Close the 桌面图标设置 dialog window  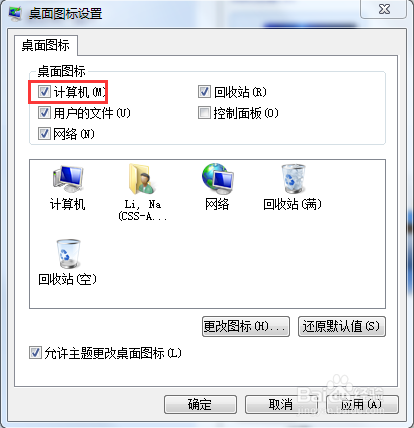(x=384, y=9)
